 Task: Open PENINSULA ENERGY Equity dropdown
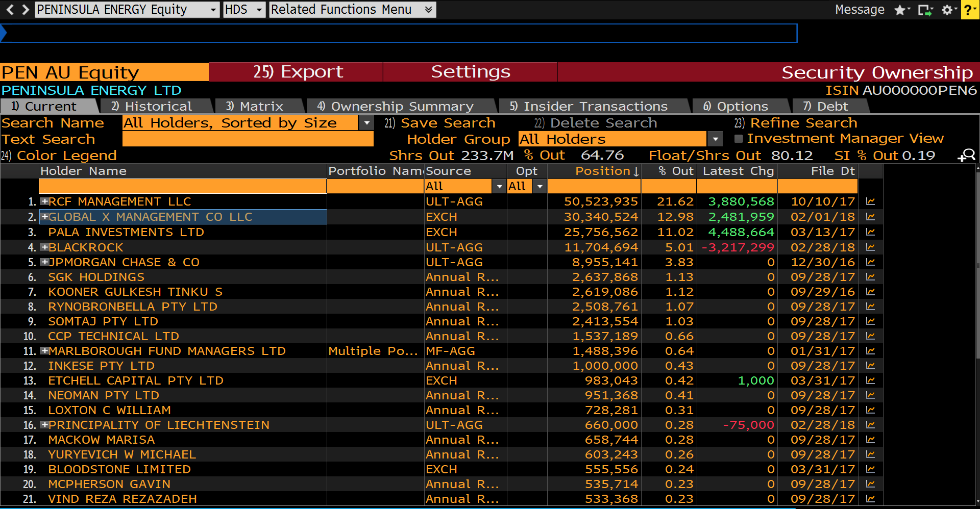tap(127, 10)
